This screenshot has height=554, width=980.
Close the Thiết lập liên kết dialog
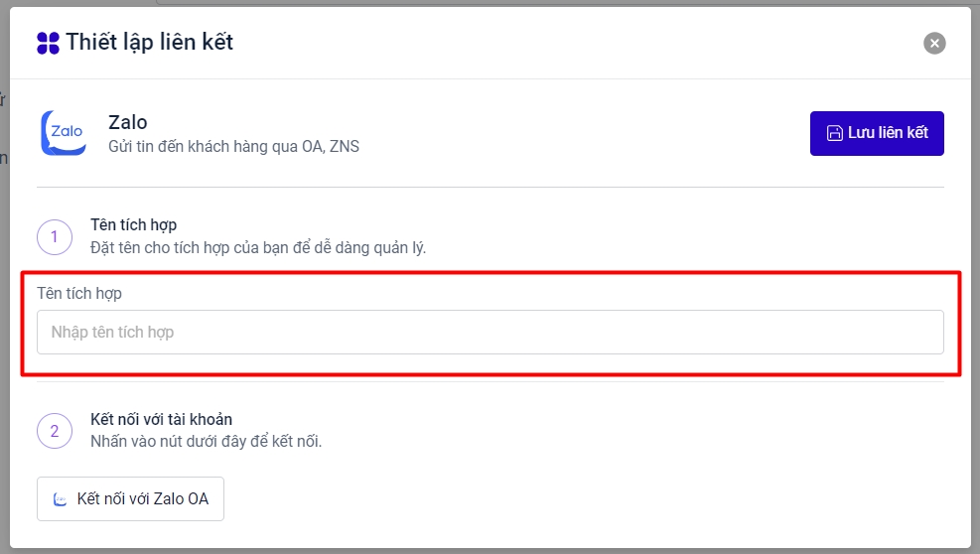(x=933, y=43)
